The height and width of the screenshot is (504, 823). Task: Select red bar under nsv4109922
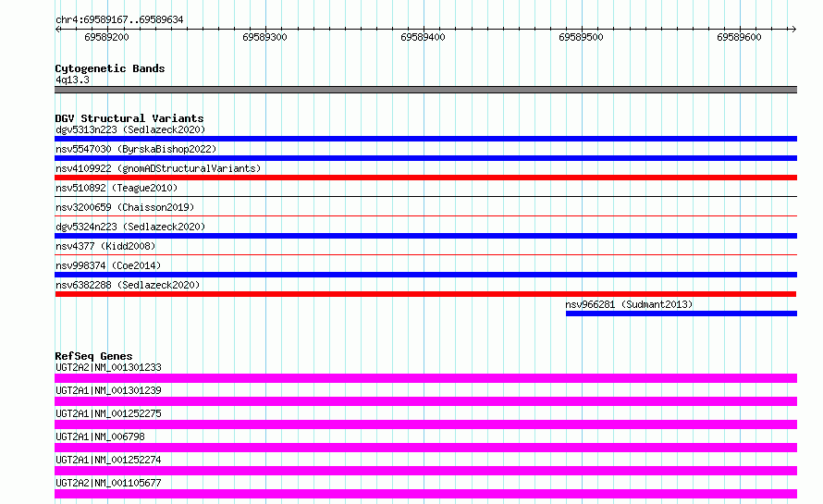point(425,178)
